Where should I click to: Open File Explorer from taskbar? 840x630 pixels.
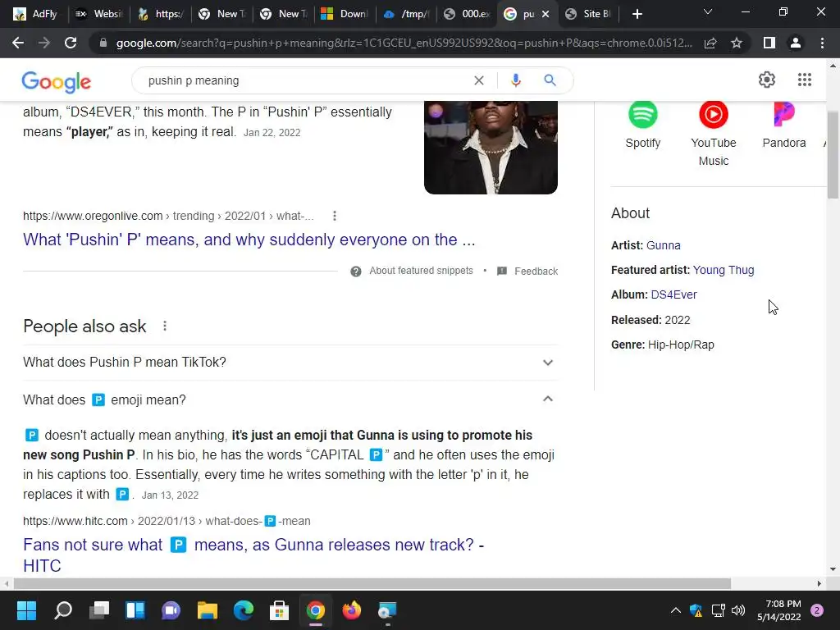tap(208, 610)
